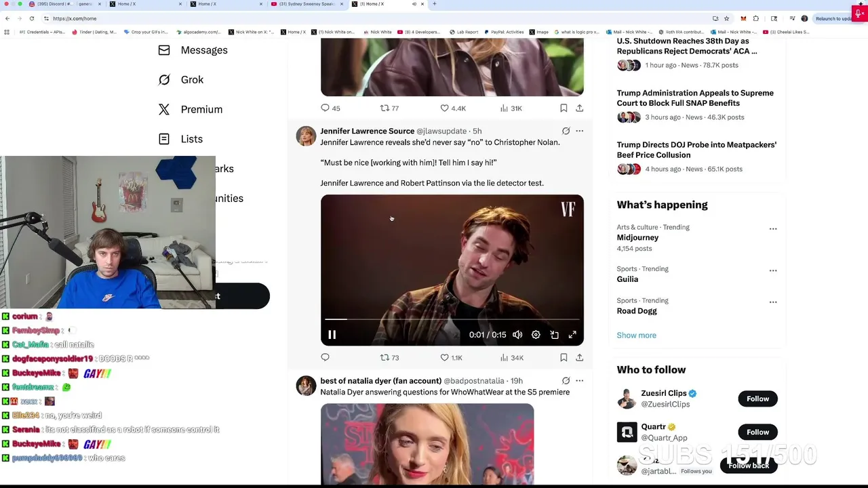The width and height of the screenshot is (868, 488).
Task: Reply to the post with 45 replies
Action: click(x=330, y=108)
